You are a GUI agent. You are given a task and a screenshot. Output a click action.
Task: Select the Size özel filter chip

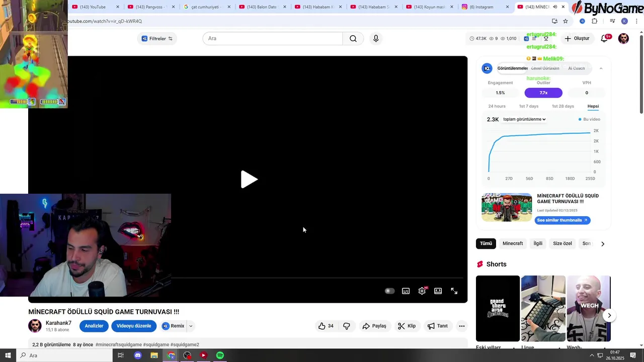562,243
